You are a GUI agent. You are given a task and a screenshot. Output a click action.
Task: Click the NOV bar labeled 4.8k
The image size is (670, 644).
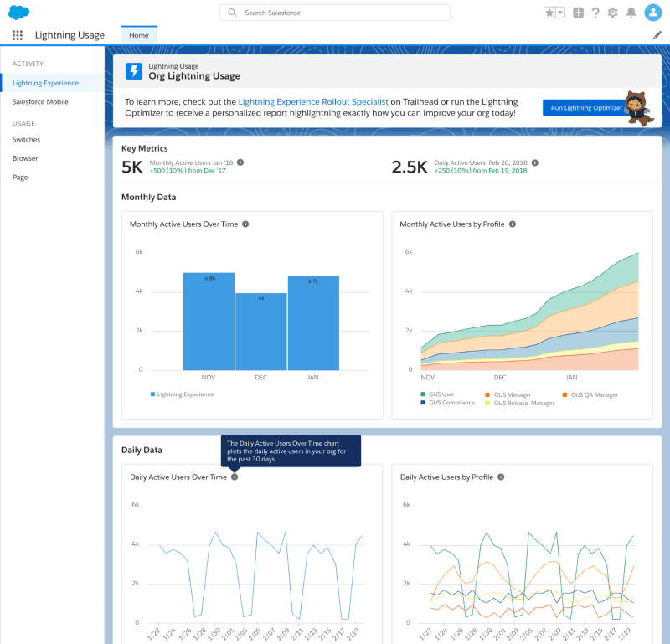tap(209, 322)
